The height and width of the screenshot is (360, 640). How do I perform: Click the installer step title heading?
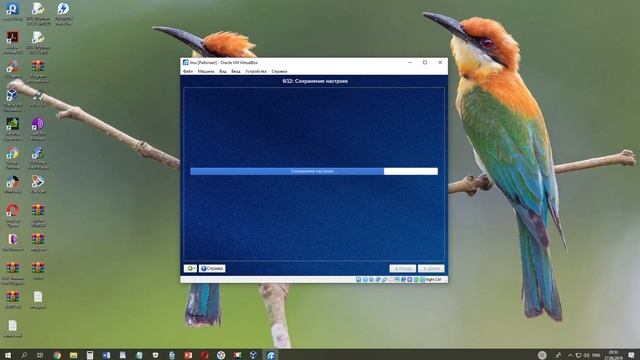[315, 81]
